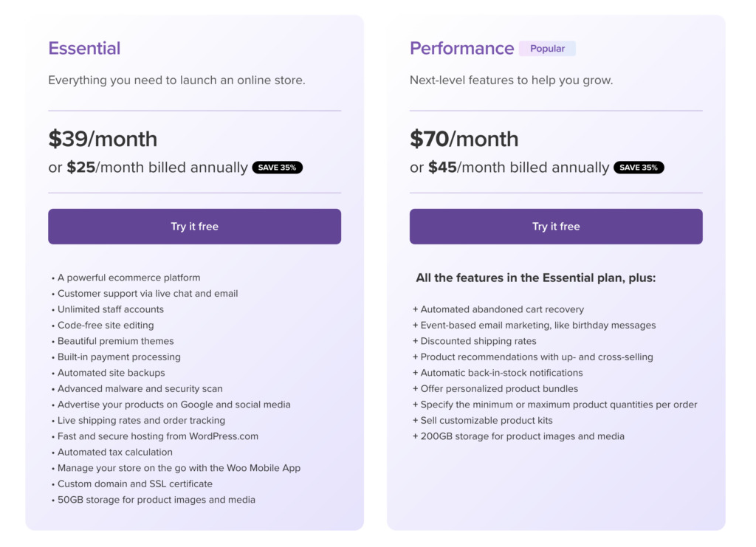Click the $39/month price text

[103, 139]
